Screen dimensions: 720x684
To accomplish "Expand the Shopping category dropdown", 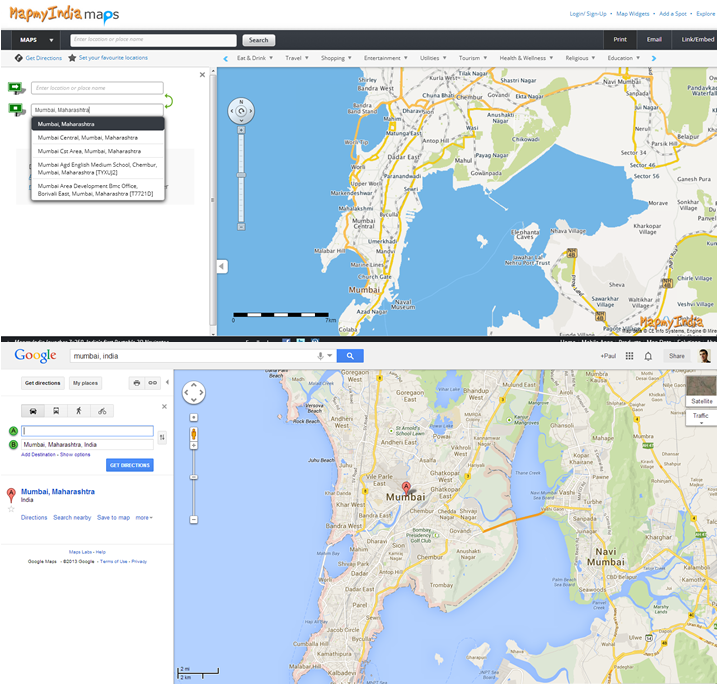I will point(336,58).
